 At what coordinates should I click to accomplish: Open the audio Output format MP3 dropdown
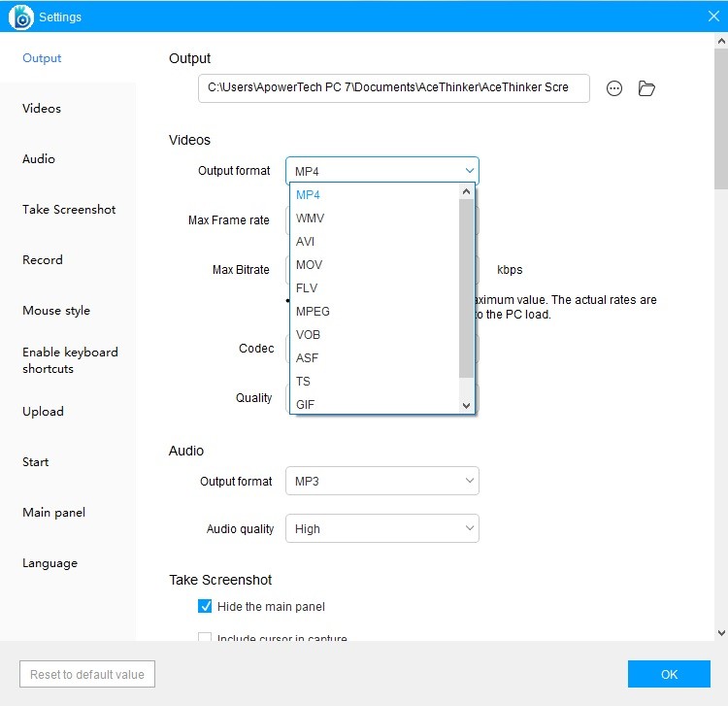(x=381, y=482)
